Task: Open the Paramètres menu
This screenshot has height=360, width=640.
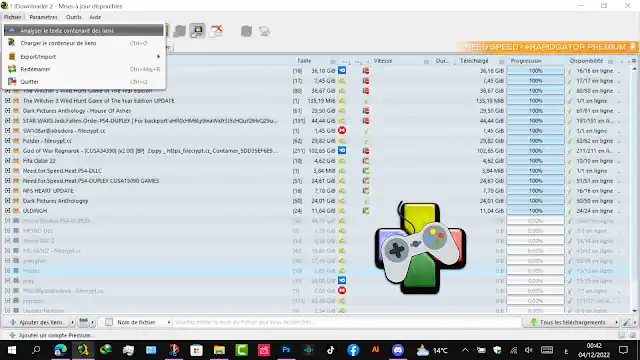Action: pyautogui.click(x=43, y=17)
